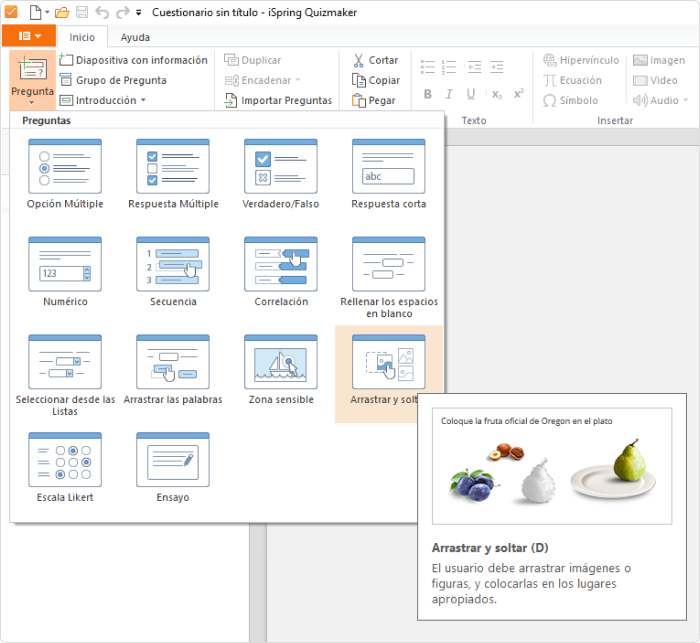Add a Grupo de Pregunta
The image size is (700, 643).
[112, 80]
